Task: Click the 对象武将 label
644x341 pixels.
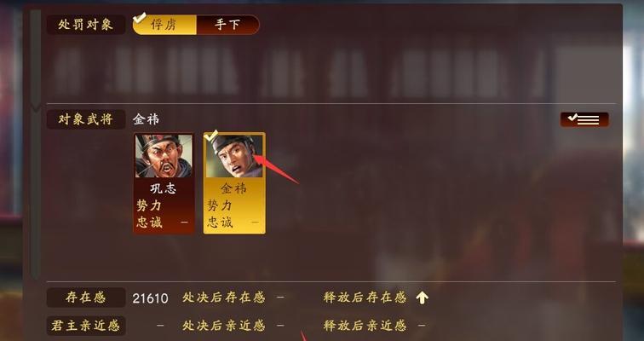Action: click(x=86, y=119)
